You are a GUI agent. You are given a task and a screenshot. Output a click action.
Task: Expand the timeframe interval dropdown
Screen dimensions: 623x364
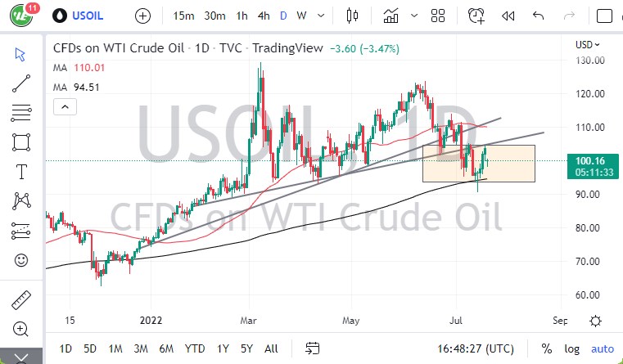pos(322,16)
